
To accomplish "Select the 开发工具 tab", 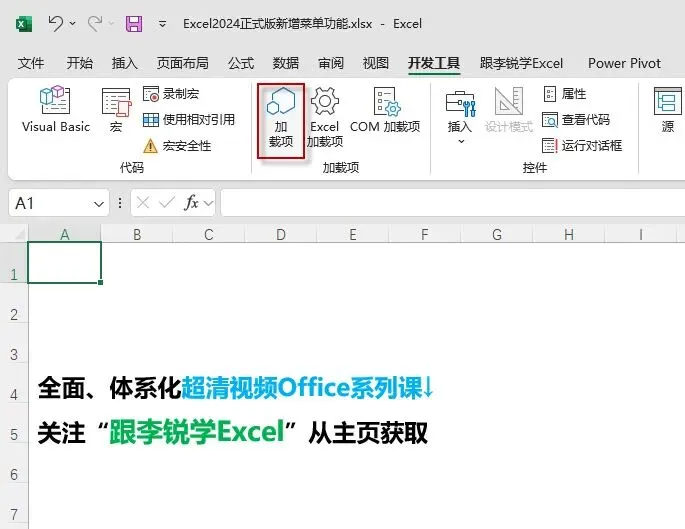I will coord(434,63).
